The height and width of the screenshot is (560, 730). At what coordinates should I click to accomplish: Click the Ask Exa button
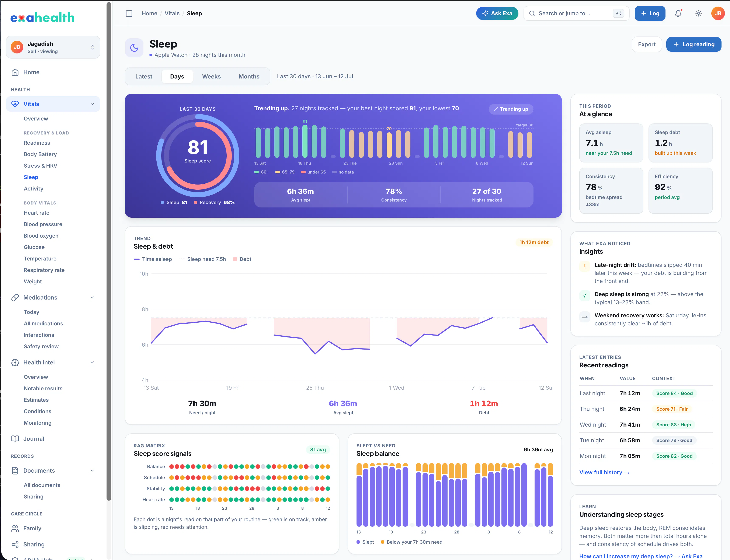click(x=497, y=13)
